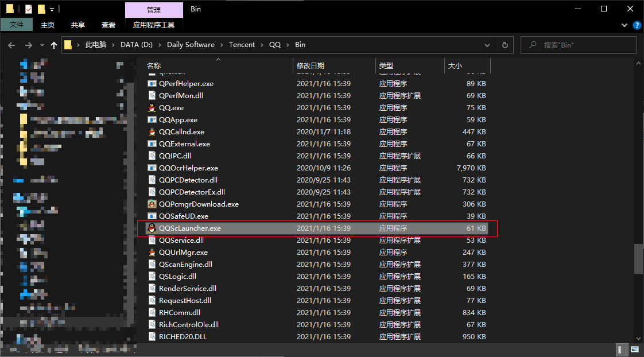This screenshot has width=644, height=357.
Task: Go back with the back arrow
Action: (11, 45)
